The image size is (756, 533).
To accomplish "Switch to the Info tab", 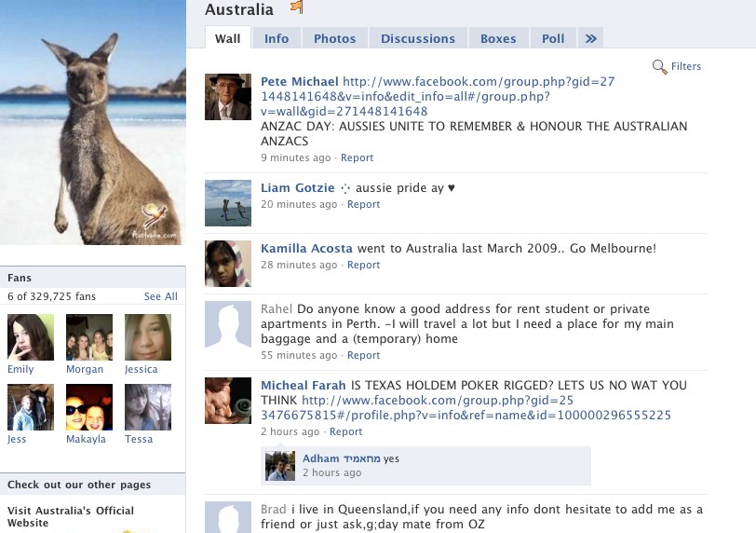I will [x=277, y=38].
